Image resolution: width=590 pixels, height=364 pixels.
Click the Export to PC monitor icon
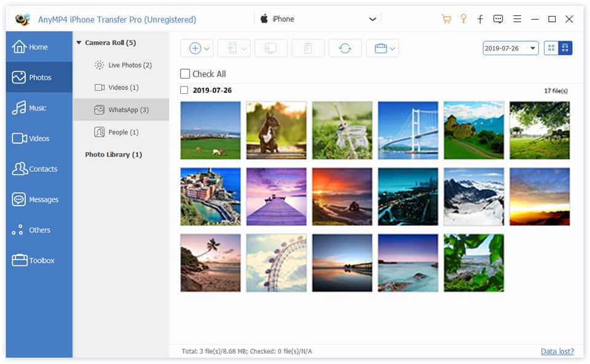coord(270,48)
